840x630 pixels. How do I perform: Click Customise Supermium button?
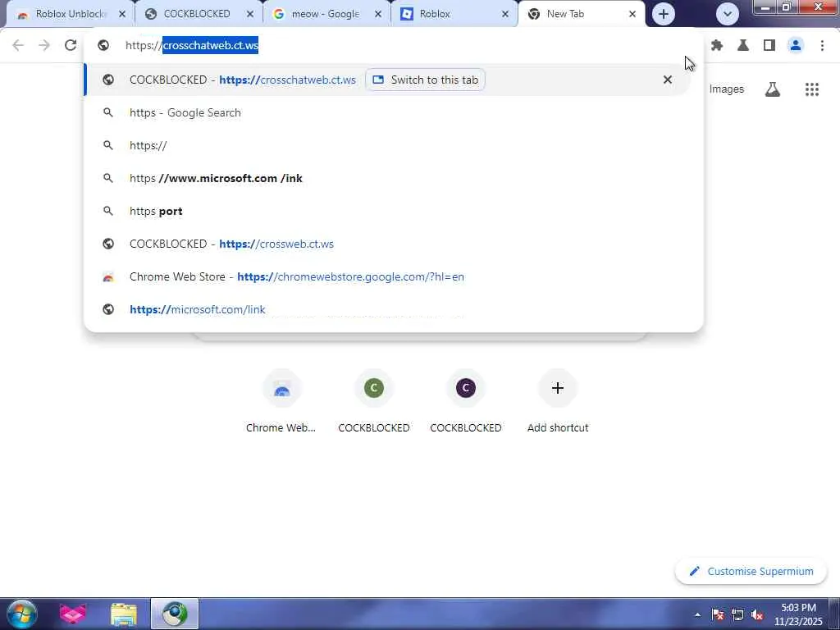point(751,572)
